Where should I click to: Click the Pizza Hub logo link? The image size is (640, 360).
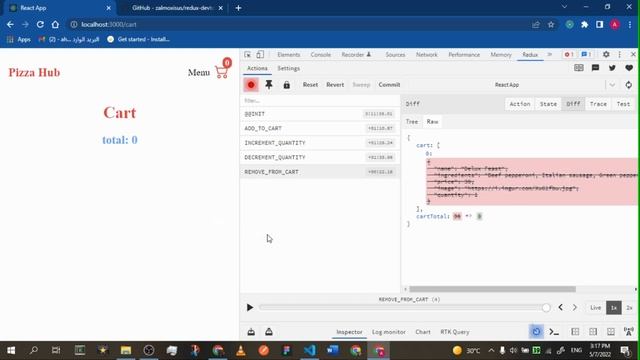pyautogui.click(x=34, y=72)
